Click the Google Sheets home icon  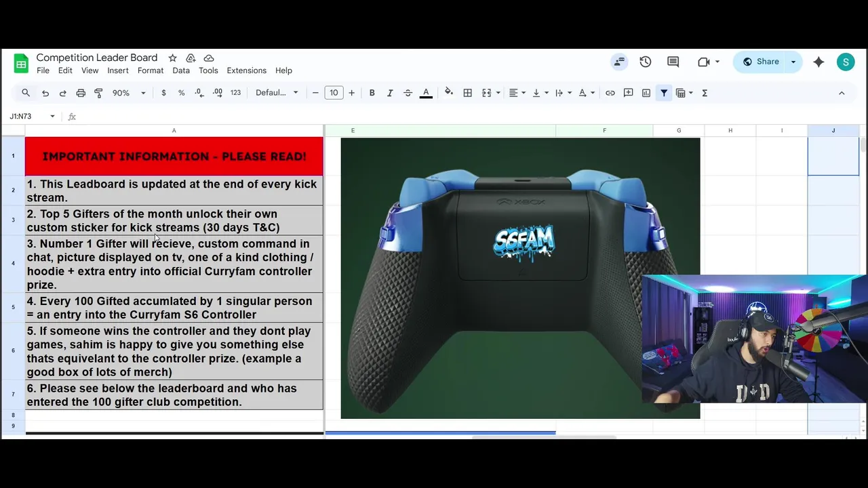(21, 64)
